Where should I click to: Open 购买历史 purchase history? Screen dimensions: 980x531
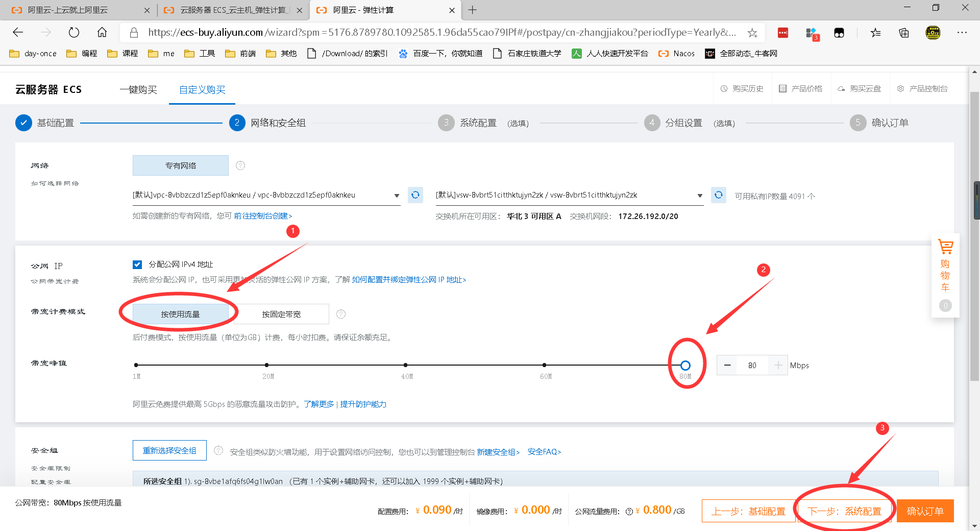tap(742, 88)
